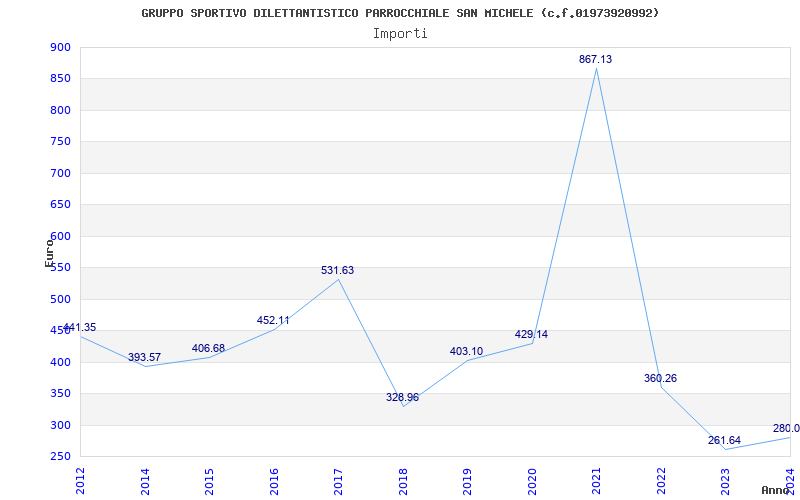Click the 406.68 data label

[208, 348]
